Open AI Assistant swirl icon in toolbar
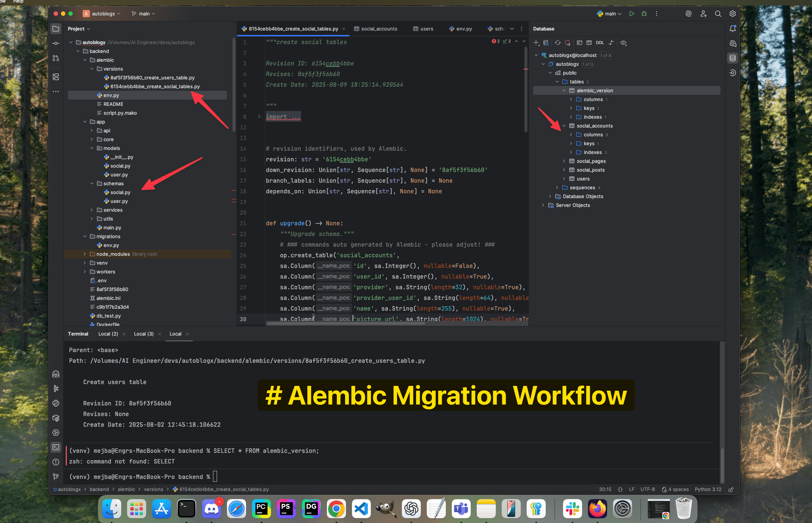The image size is (812, 523). tap(689, 14)
